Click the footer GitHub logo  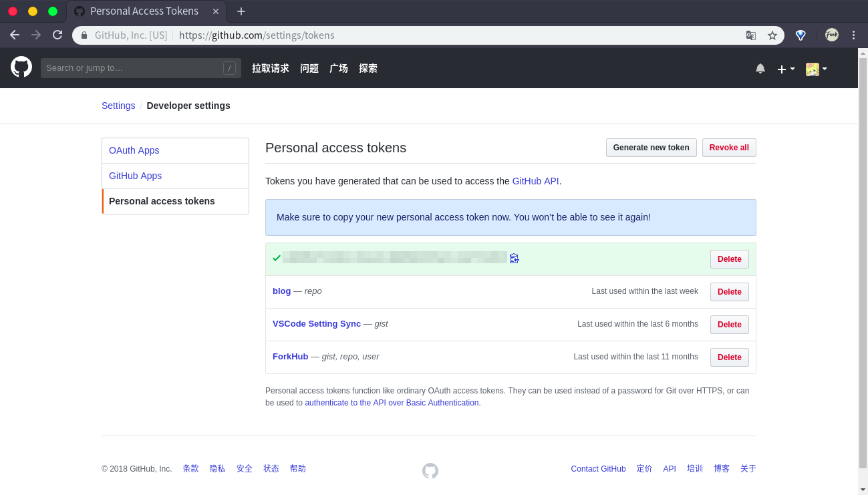(x=430, y=471)
